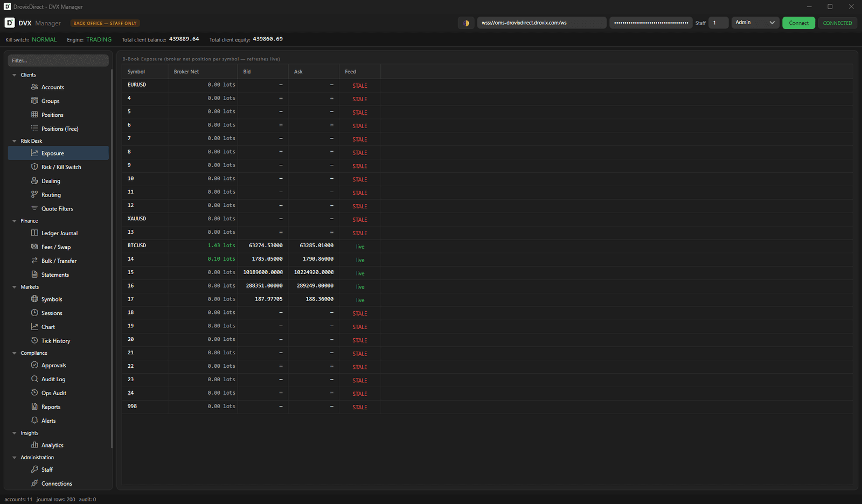The image size is (862, 504).
Task: Click the Approvals checkmark icon
Action: 34,365
